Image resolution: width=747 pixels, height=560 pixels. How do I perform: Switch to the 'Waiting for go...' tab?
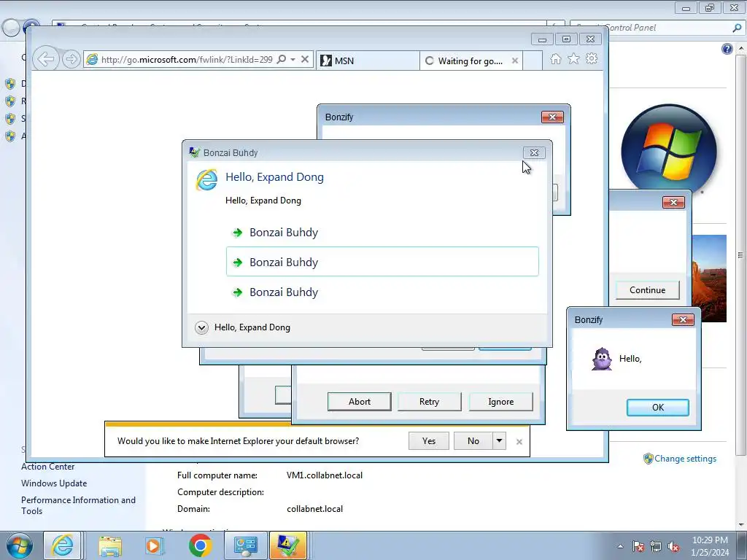point(471,61)
